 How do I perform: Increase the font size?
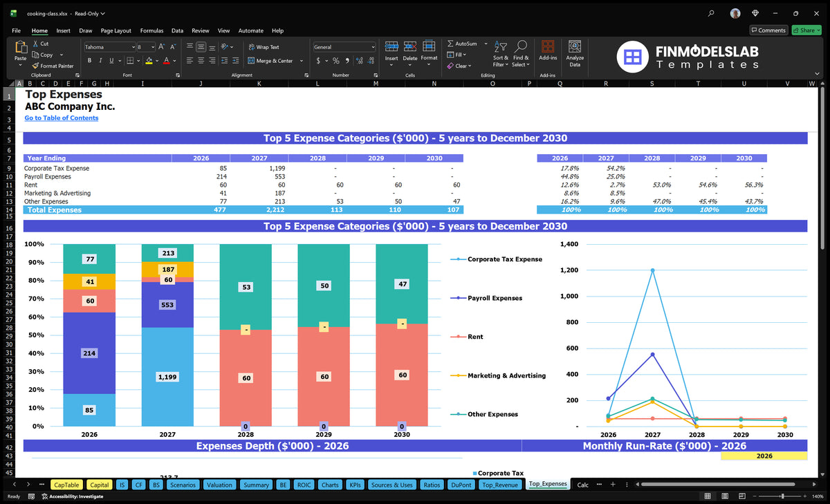[x=162, y=47]
